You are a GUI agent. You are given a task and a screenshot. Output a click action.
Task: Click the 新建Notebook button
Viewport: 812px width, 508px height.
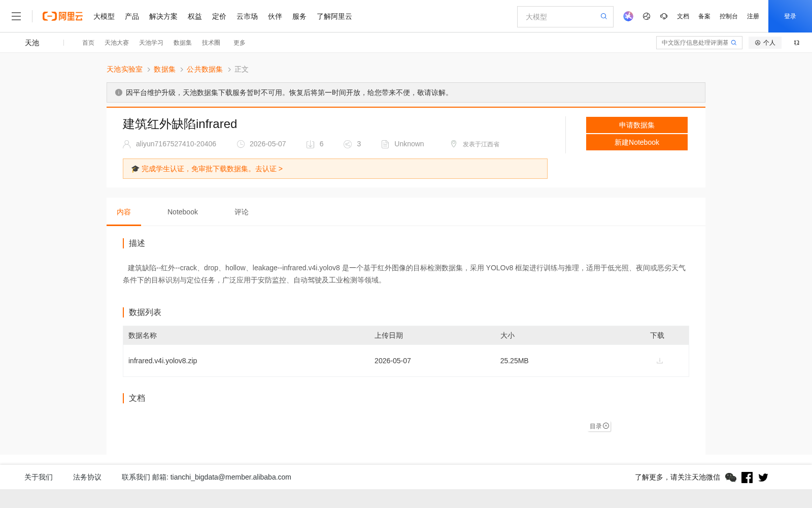pos(637,142)
